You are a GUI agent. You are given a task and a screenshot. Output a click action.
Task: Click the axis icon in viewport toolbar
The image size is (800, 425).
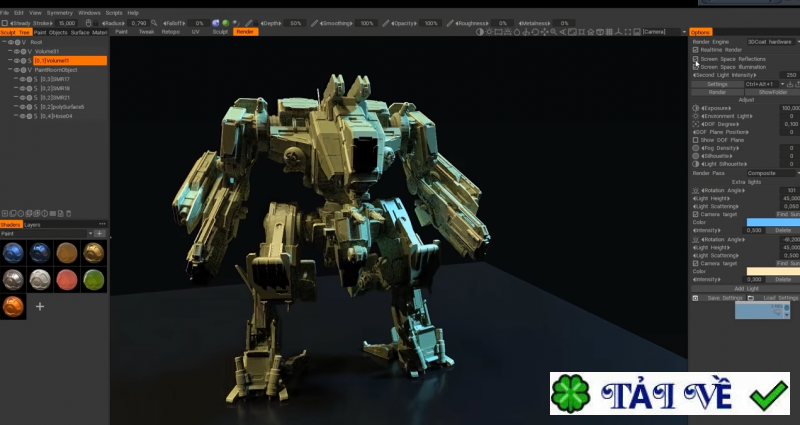(618, 32)
